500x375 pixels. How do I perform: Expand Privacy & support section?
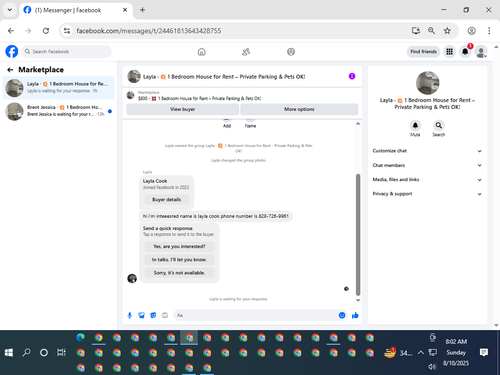click(x=427, y=194)
